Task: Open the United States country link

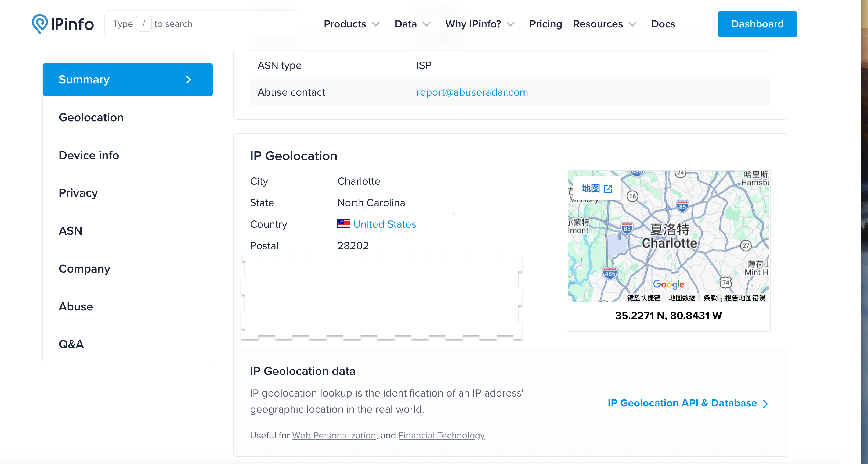Action: coord(385,224)
